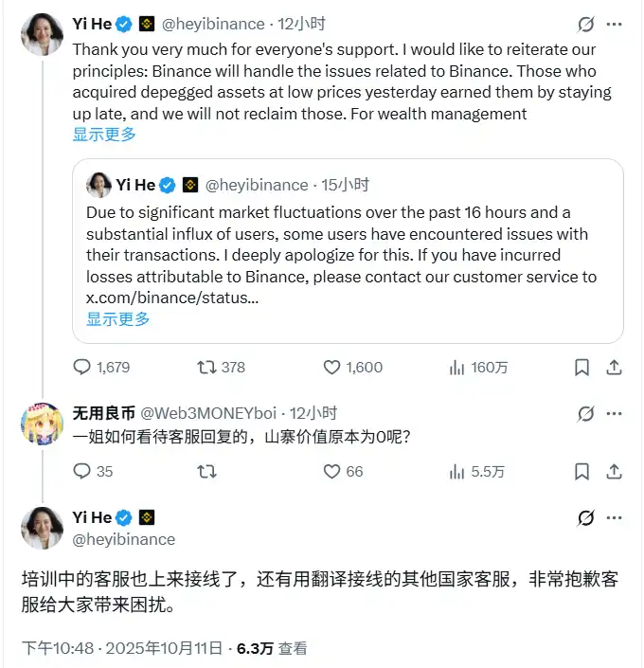The image size is (644, 668).
Task: Open 无用良币's avatar thumbnail
Action: [x=42, y=425]
